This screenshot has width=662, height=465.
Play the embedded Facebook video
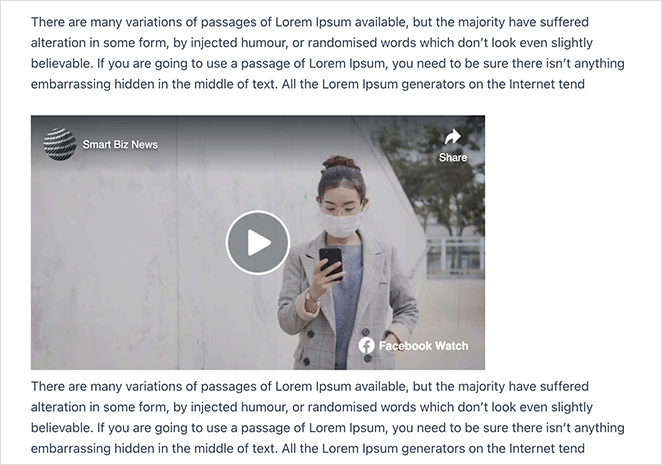258,242
